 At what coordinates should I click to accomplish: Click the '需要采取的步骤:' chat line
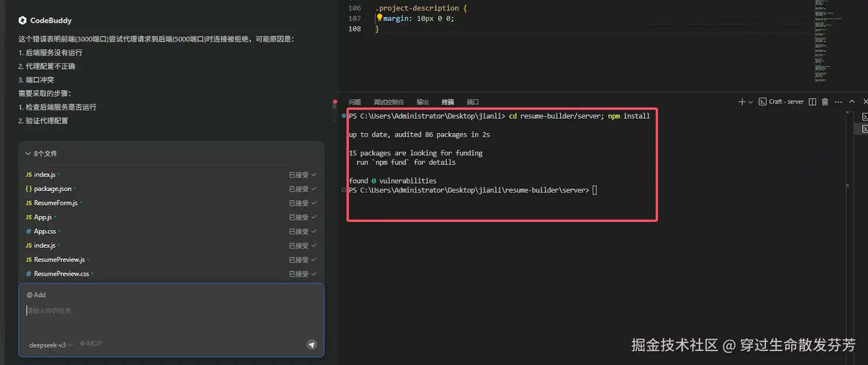pos(44,93)
